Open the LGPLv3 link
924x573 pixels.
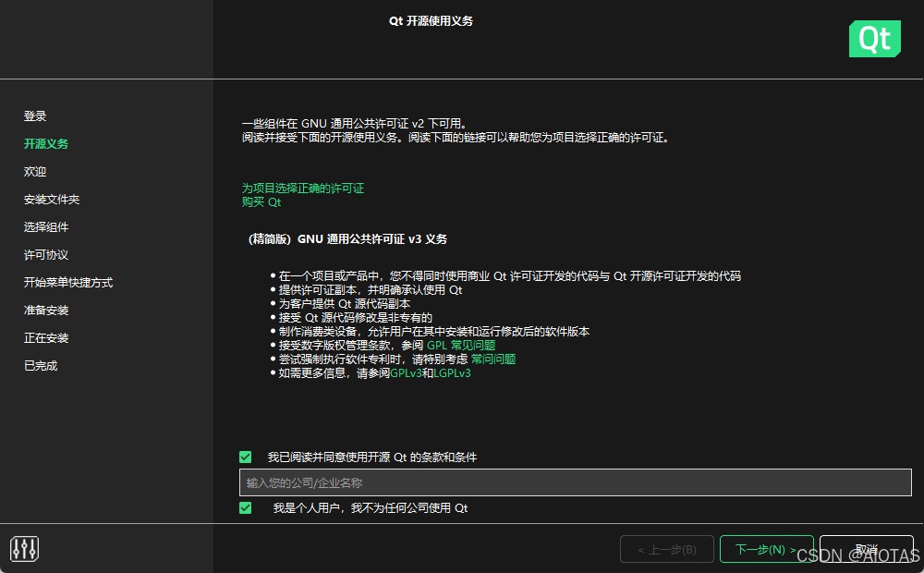click(x=452, y=373)
